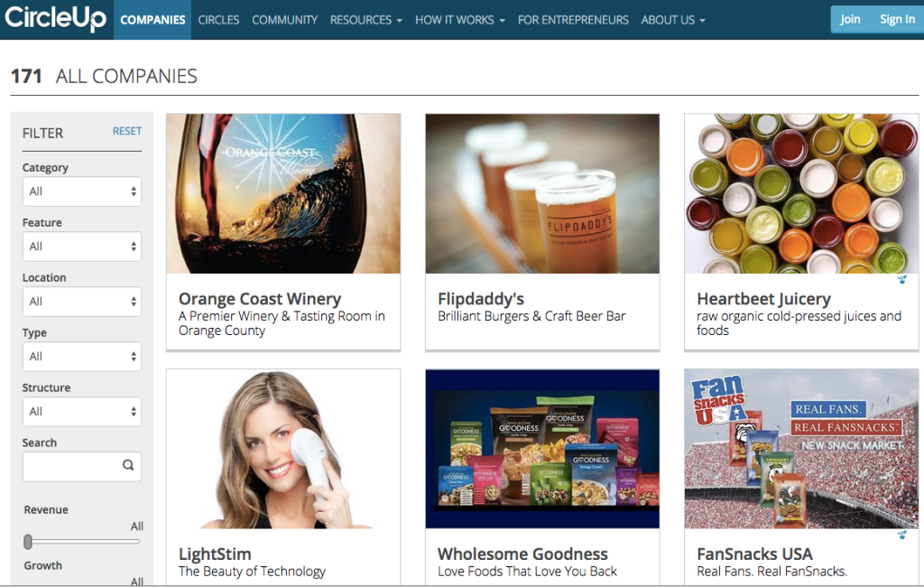Expand the About Us menu
924x587 pixels.
click(x=673, y=20)
